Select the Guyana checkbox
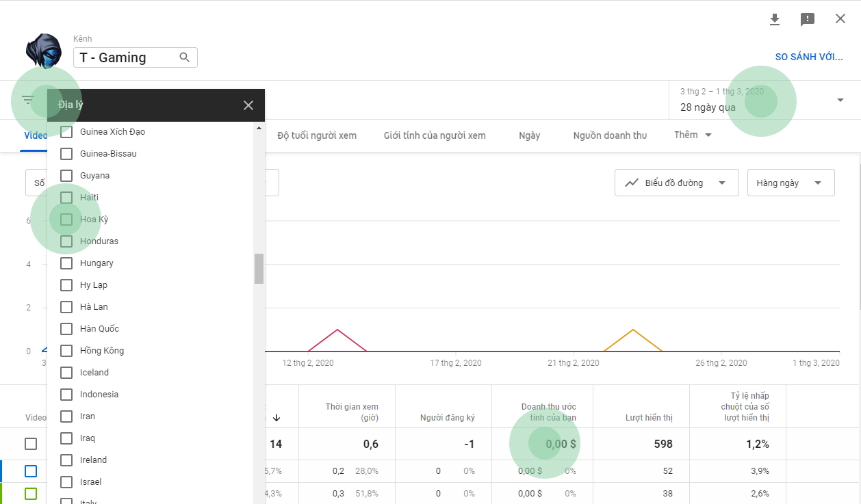Viewport: 861px width, 504px height. click(66, 176)
